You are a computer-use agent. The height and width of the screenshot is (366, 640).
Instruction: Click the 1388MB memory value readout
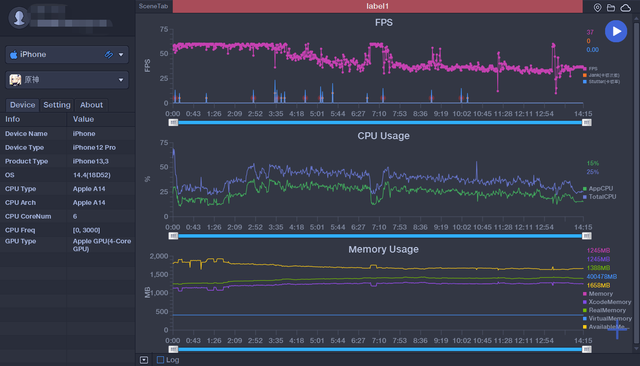(598, 268)
